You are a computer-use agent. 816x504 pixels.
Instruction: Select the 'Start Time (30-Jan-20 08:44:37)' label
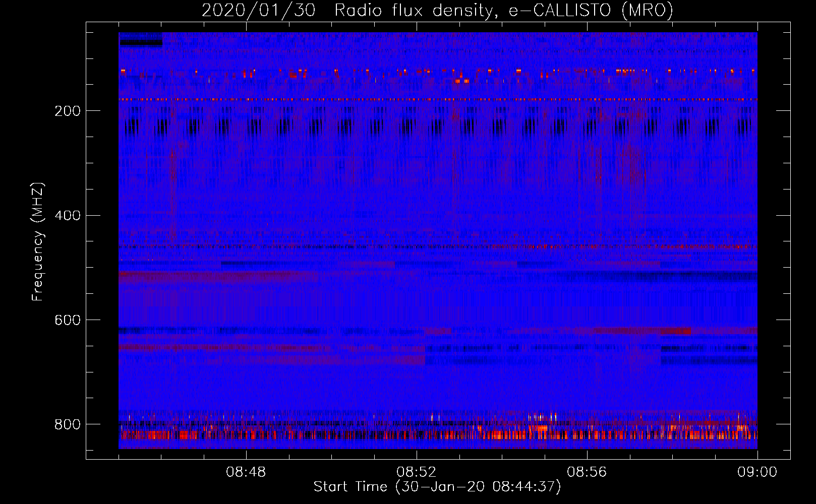[x=437, y=487]
